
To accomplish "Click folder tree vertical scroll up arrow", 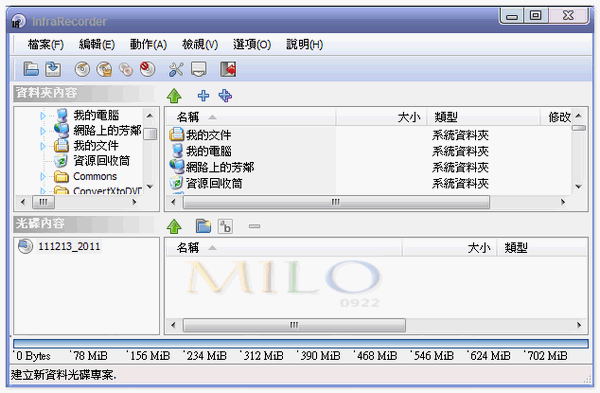I will [x=150, y=115].
